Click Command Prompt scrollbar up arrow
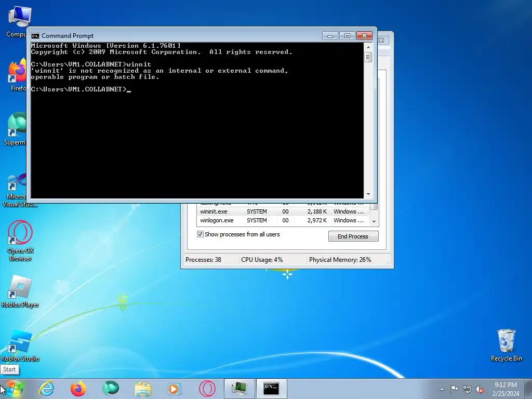Viewport: 532px width, 399px height. pyautogui.click(x=368, y=47)
